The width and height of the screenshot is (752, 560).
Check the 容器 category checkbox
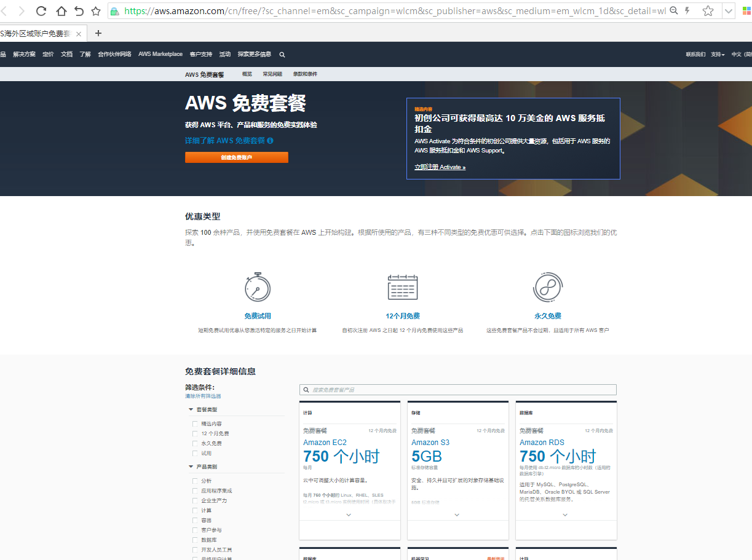196,520
